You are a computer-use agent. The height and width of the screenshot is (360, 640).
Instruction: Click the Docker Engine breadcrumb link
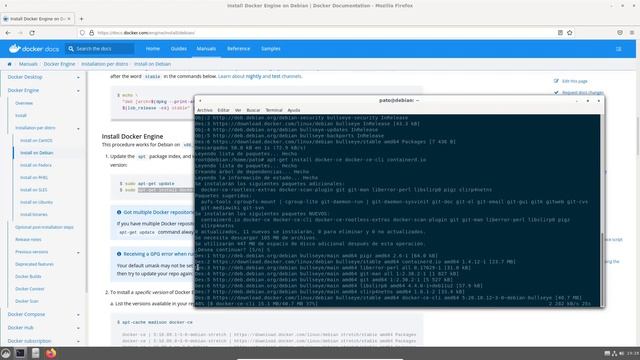click(59, 64)
